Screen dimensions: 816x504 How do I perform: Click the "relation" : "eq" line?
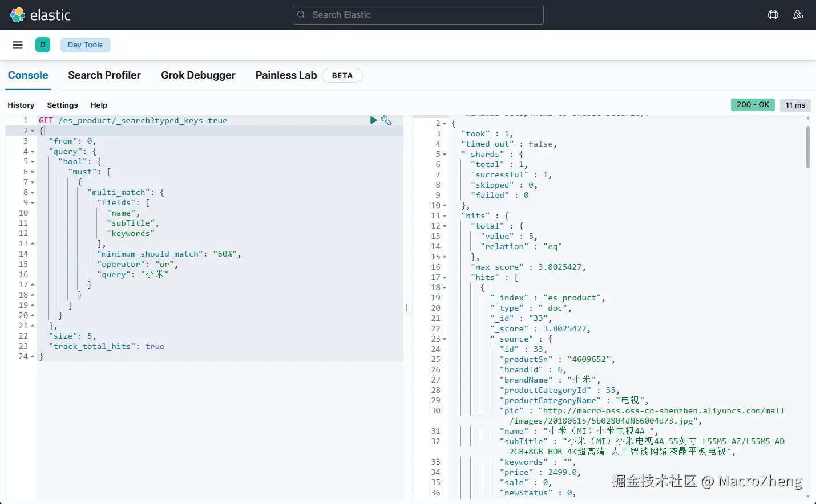(522, 247)
